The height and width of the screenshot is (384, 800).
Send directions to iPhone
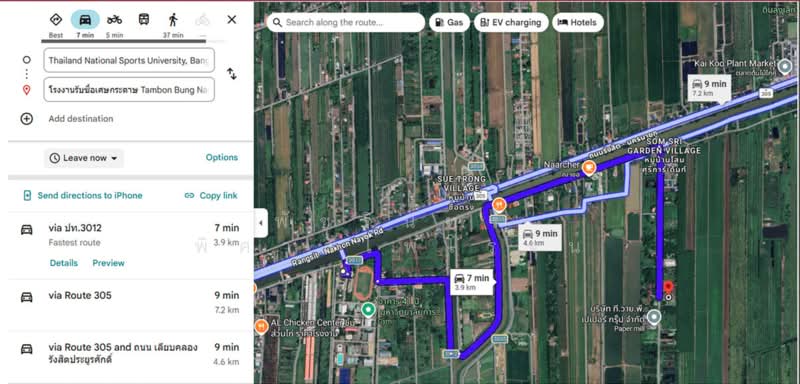pos(83,195)
